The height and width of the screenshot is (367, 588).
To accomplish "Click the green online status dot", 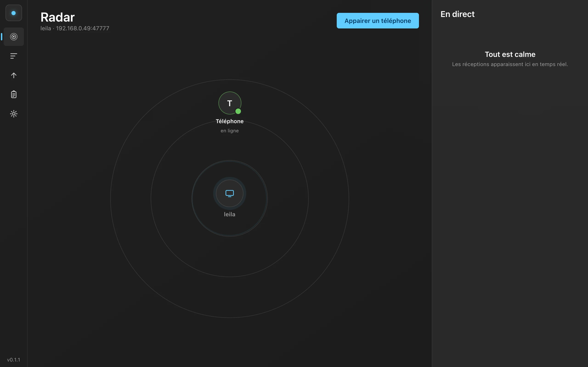I will pos(238,111).
